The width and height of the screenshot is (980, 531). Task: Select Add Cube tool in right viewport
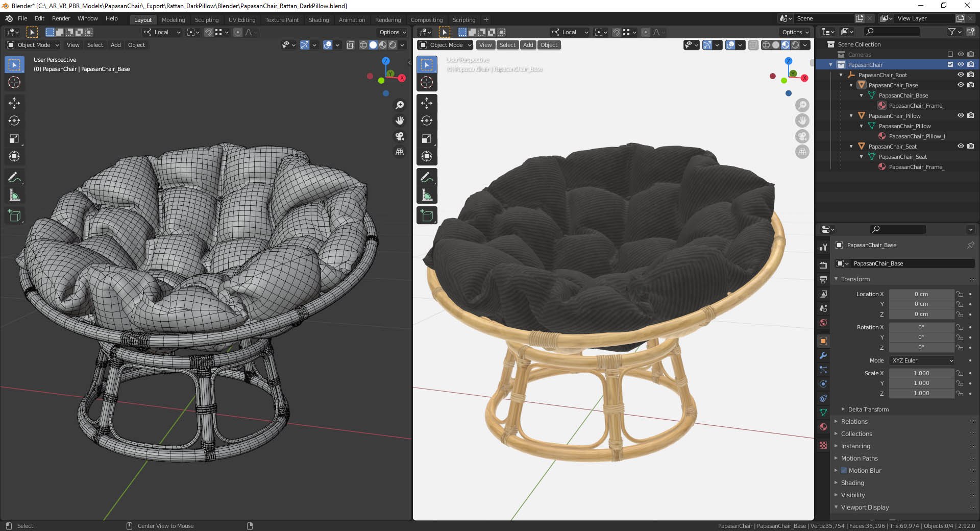click(x=427, y=216)
